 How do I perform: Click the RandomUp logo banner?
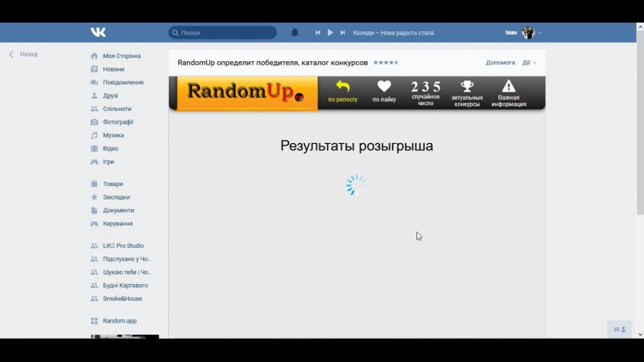point(244,93)
